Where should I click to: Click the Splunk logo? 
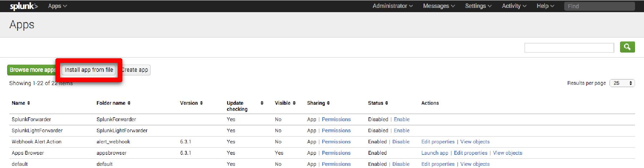pyautogui.click(x=24, y=6)
